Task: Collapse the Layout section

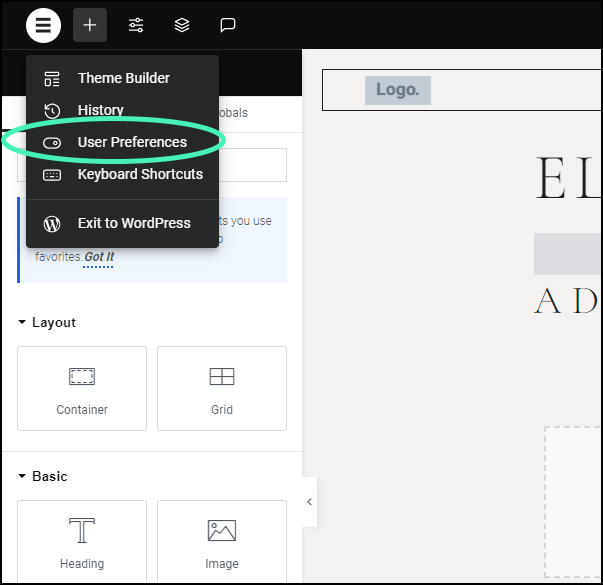Action: pos(47,322)
